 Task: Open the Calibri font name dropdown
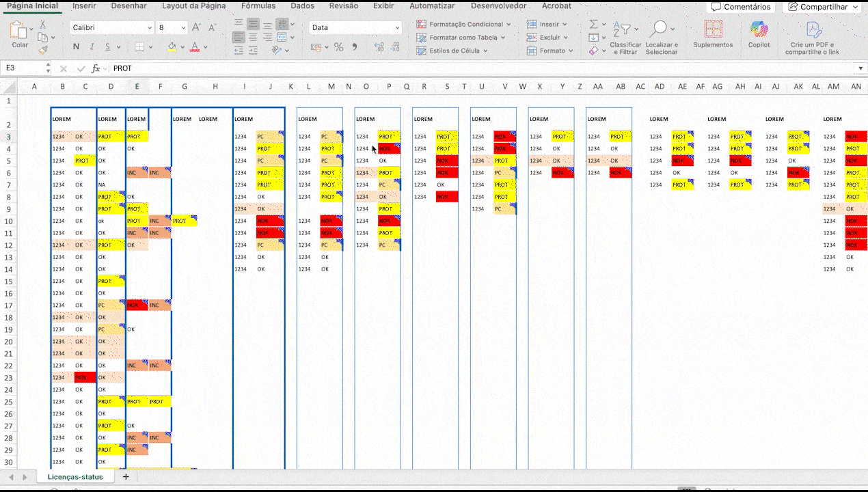click(112, 28)
